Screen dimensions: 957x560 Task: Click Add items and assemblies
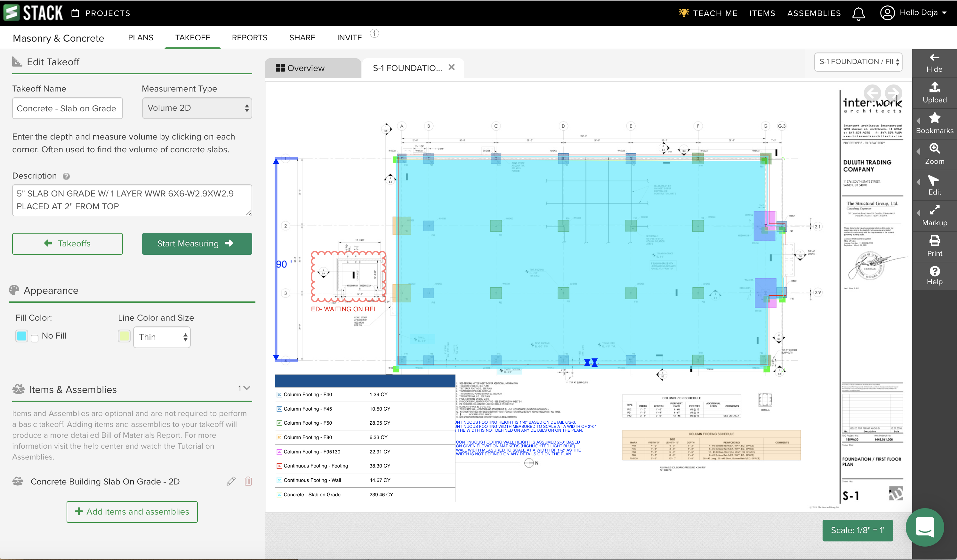point(132,511)
